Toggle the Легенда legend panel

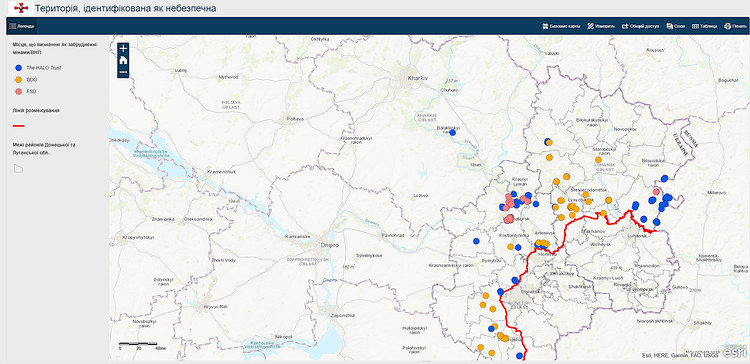pyautogui.click(x=22, y=26)
